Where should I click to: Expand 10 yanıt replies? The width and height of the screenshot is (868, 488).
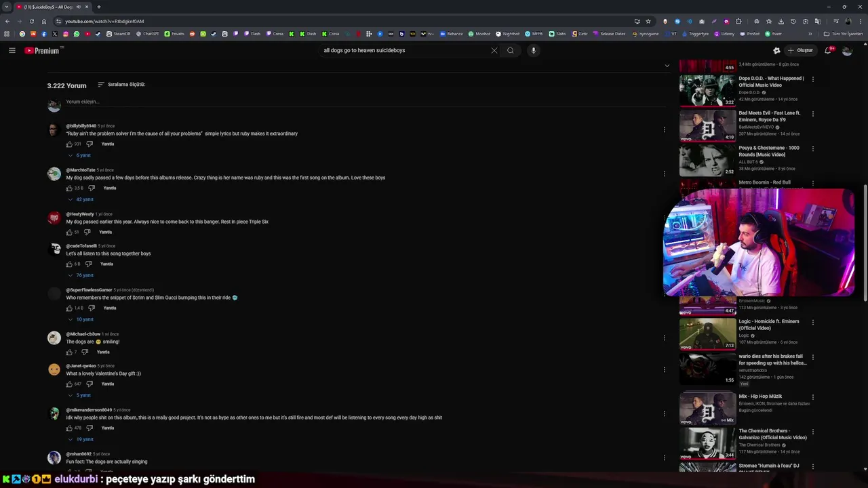(81, 319)
